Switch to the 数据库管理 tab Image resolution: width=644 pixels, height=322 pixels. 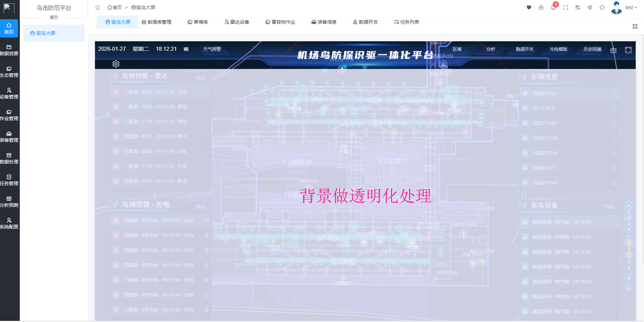pyautogui.click(x=156, y=22)
